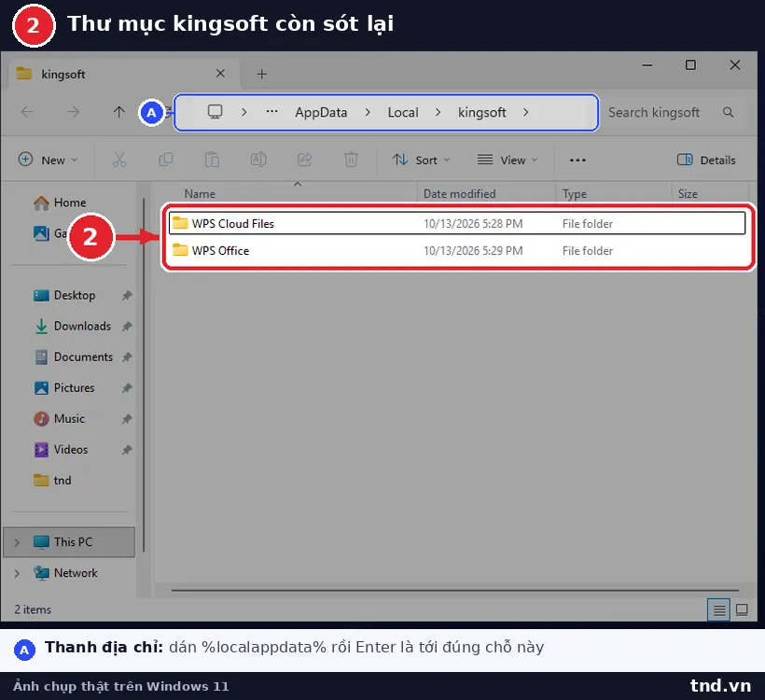Screen dimensions: 765x700
Task: Click the WPS Cloud Files folder icon
Action: 180,223
